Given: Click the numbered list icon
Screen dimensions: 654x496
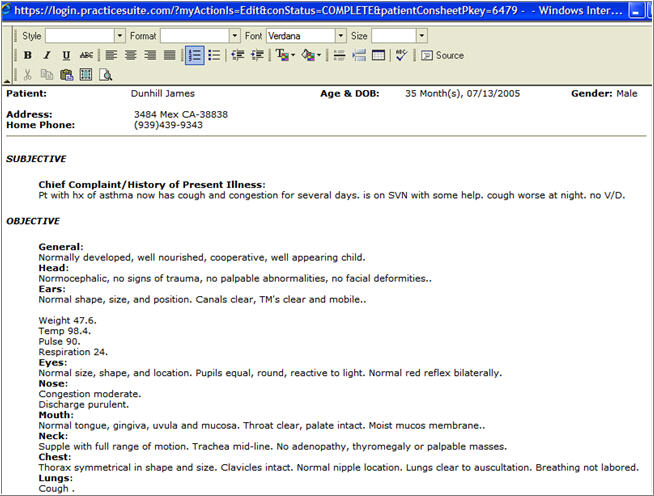Looking at the screenshot, I should pyautogui.click(x=194, y=55).
